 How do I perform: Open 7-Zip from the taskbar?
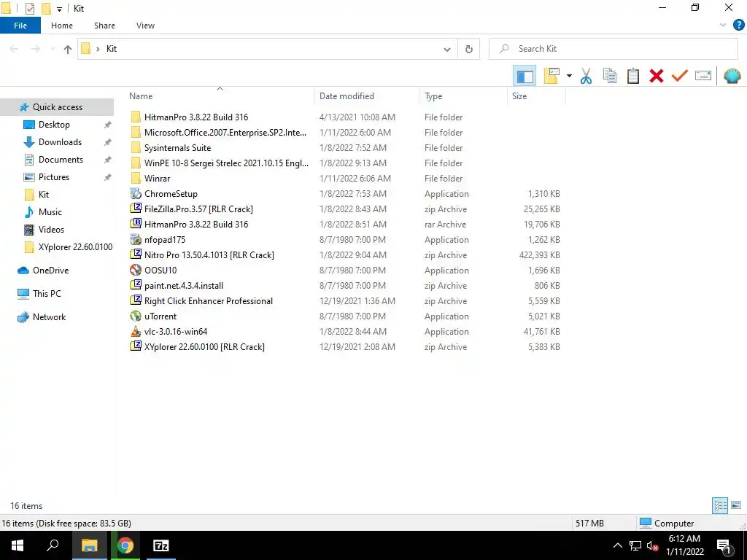coord(161,545)
